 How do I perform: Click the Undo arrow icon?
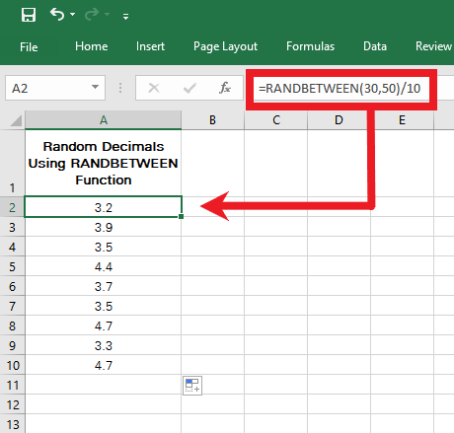point(57,15)
